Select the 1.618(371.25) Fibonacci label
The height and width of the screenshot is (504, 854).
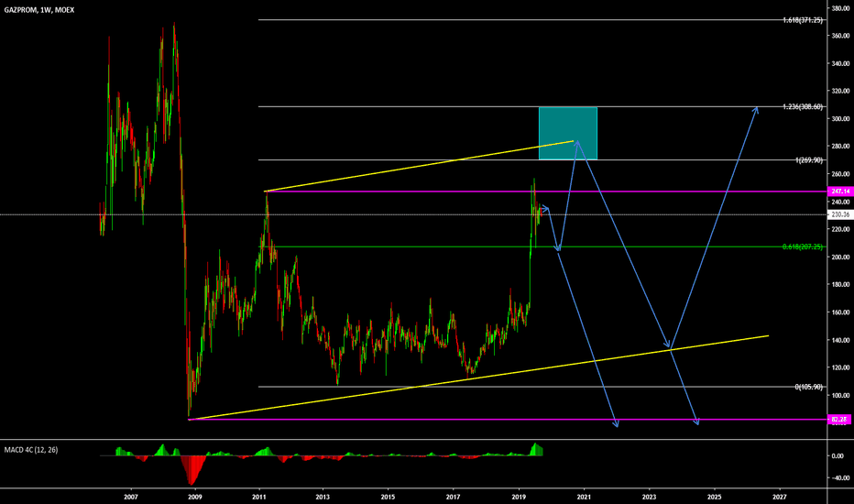click(x=803, y=20)
